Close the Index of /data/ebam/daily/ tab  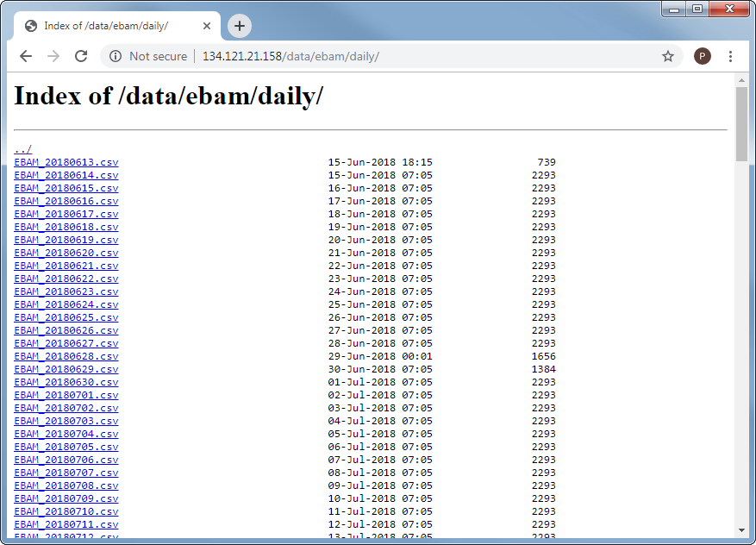(x=207, y=26)
